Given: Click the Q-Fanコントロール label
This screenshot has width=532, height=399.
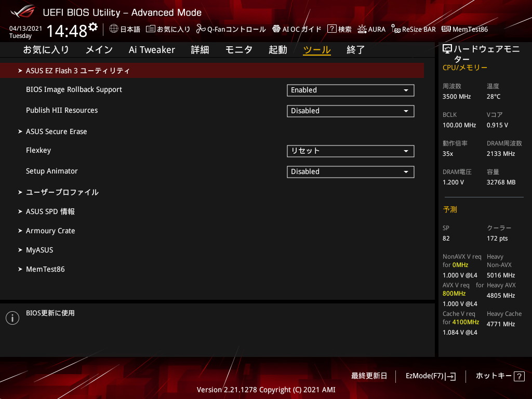Looking at the screenshot, I should click(x=236, y=30).
